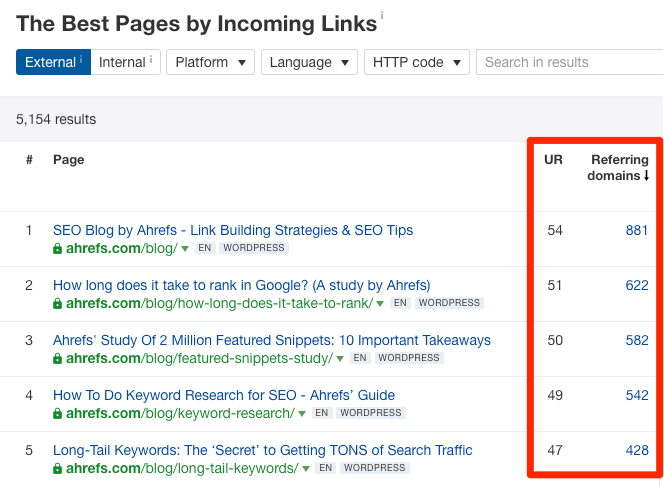Image resolution: width=664 pixels, height=486 pixels.
Task: Sort by the UR column header
Action: tap(553, 160)
